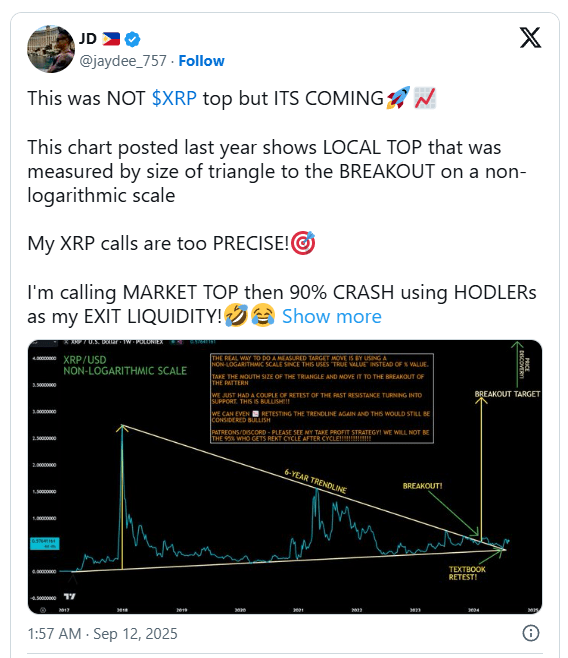
Task: Click the TEXTBOOK RETEST annotation in chart
Action: click(x=466, y=573)
